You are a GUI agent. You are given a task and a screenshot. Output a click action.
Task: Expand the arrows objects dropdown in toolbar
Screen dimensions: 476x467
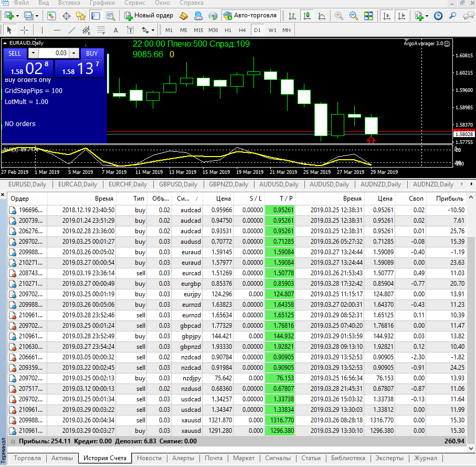(153, 30)
